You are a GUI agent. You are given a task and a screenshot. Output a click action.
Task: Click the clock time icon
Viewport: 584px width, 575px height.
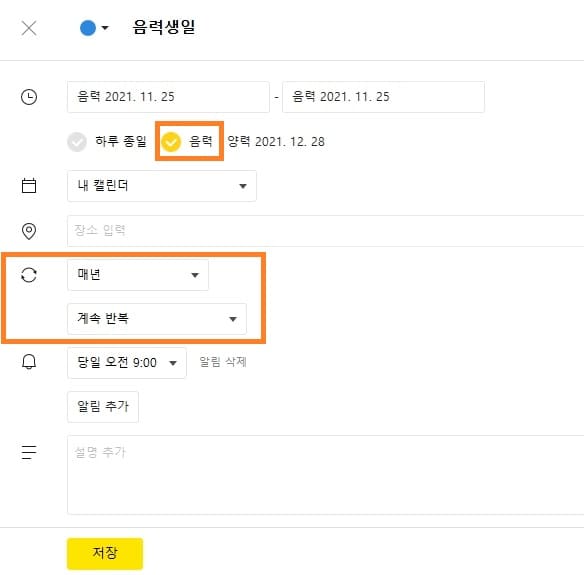[x=29, y=97]
